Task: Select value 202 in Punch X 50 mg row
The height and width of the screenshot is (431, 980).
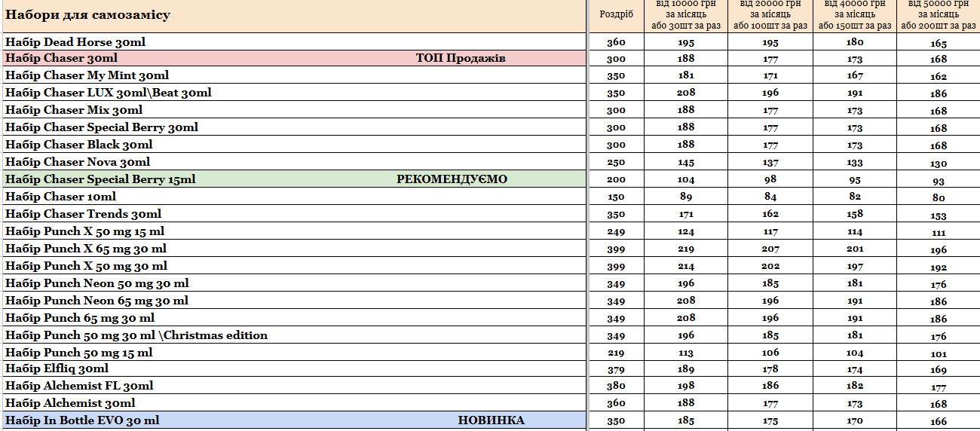Action: pos(770,266)
